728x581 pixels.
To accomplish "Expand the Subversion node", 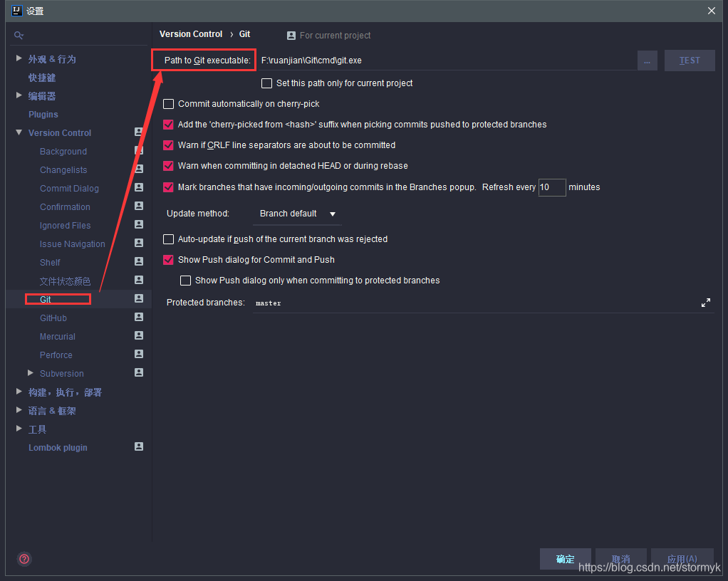I will 31,373.
